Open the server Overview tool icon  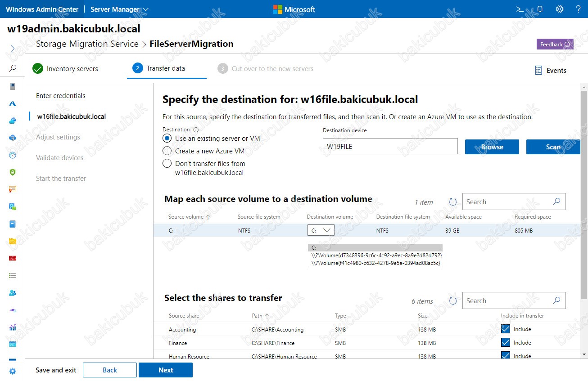click(13, 86)
